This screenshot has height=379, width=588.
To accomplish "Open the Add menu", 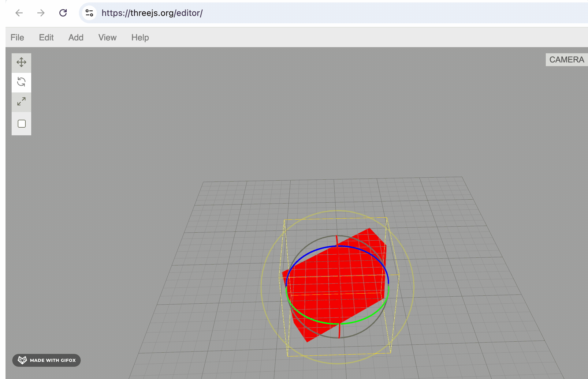I will coord(76,37).
